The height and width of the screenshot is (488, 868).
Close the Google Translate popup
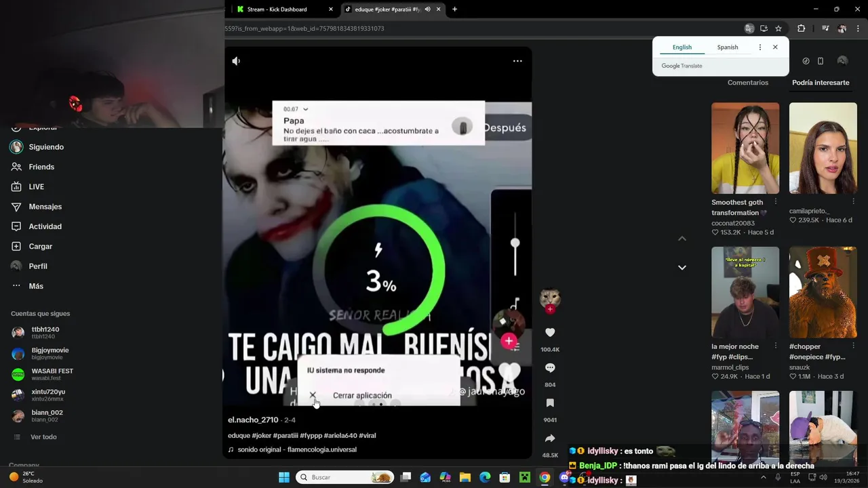coord(775,47)
